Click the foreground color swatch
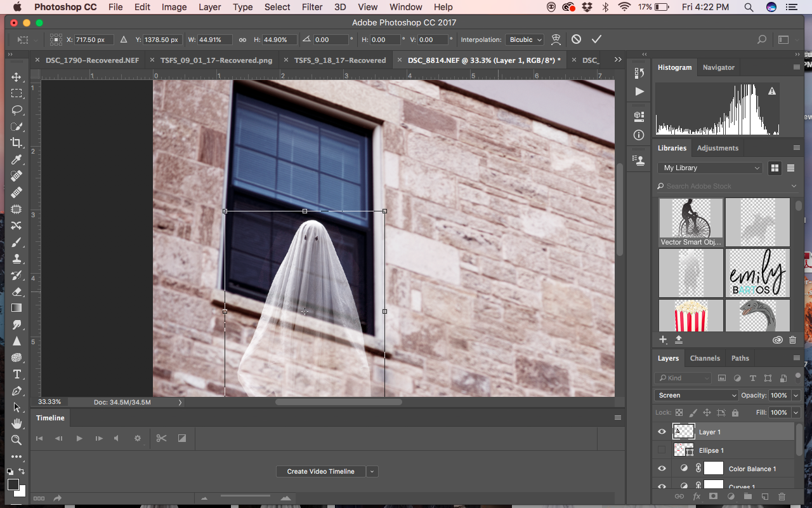The width and height of the screenshot is (812, 508). (x=13, y=485)
